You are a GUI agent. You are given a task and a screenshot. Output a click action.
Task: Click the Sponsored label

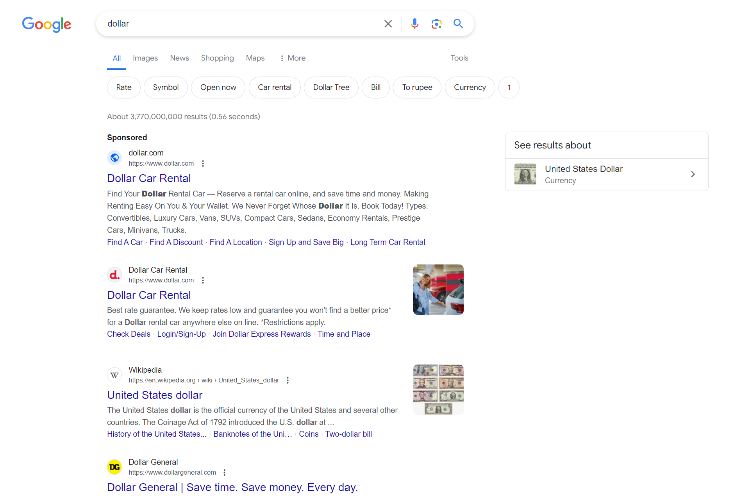click(127, 137)
